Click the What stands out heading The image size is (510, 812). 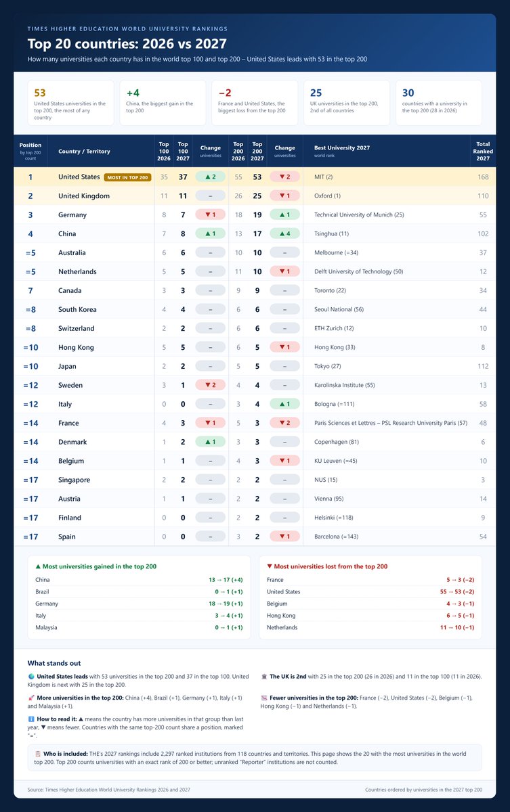(54, 663)
